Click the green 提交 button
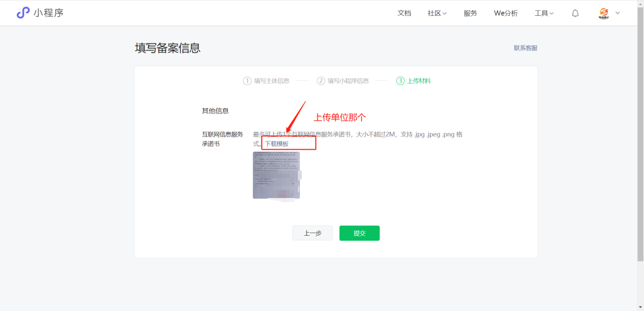644x311 pixels. tap(359, 233)
